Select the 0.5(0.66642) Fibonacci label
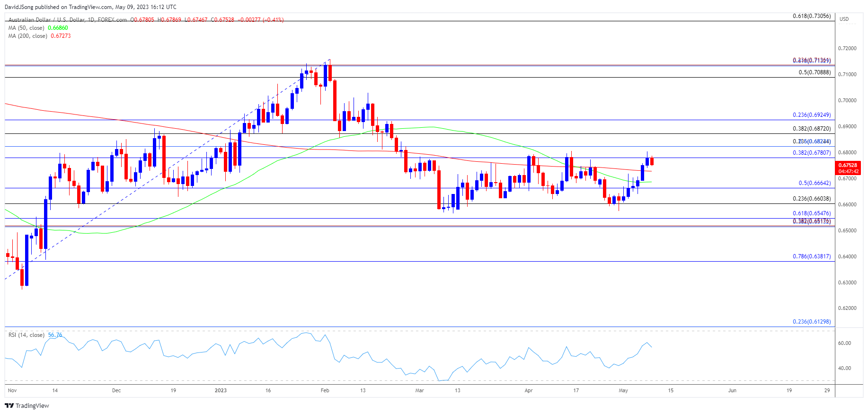This screenshot has height=414, width=868. [x=815, y=183]
